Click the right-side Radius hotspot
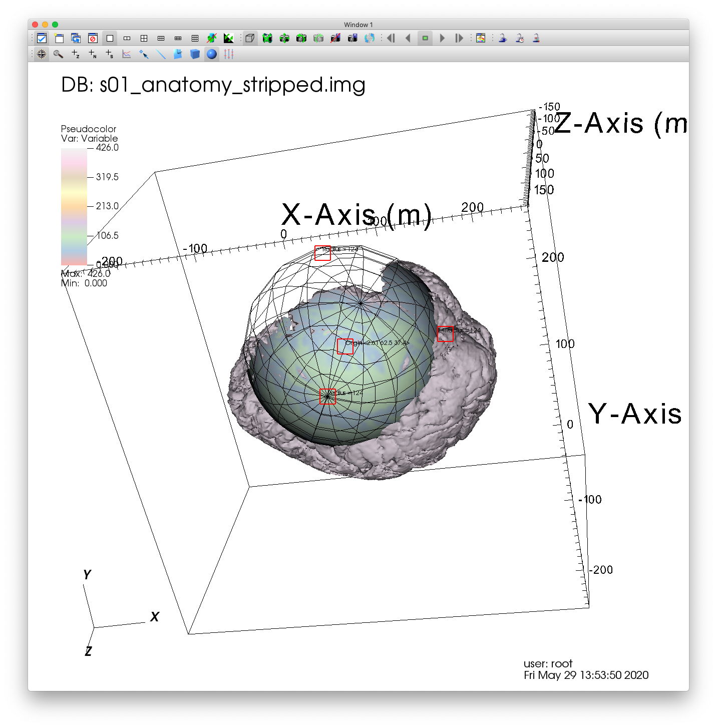 445,334
